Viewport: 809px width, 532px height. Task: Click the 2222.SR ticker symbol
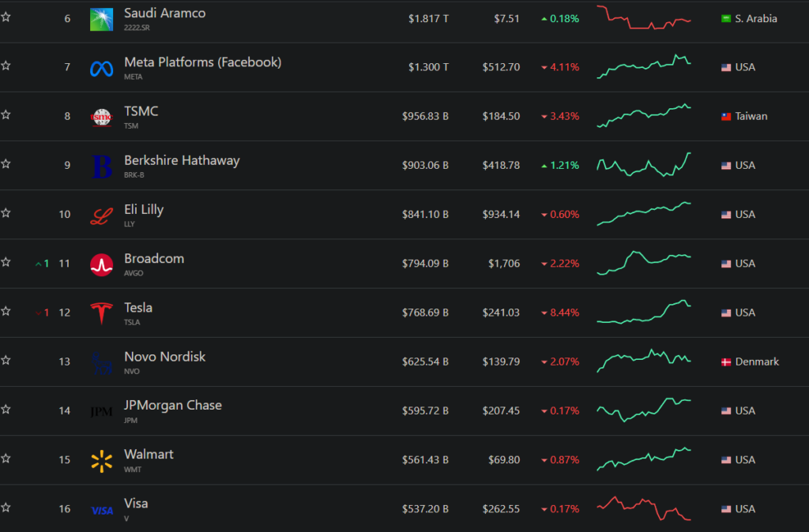tap(137, 28)
